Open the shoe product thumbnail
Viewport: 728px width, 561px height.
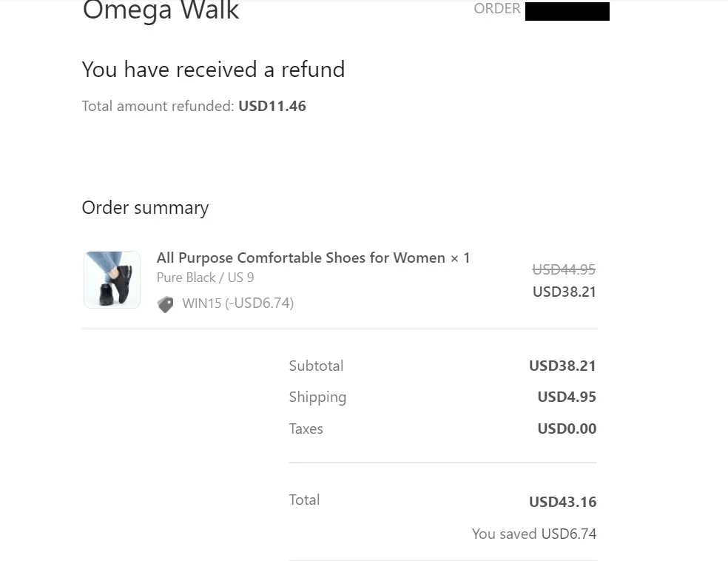112,280
